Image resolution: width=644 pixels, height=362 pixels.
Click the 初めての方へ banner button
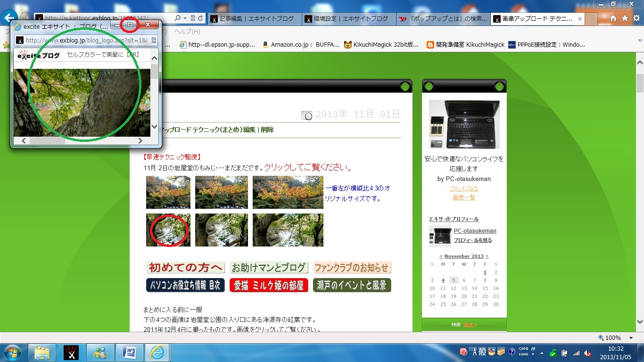click(x=185, y=268)
